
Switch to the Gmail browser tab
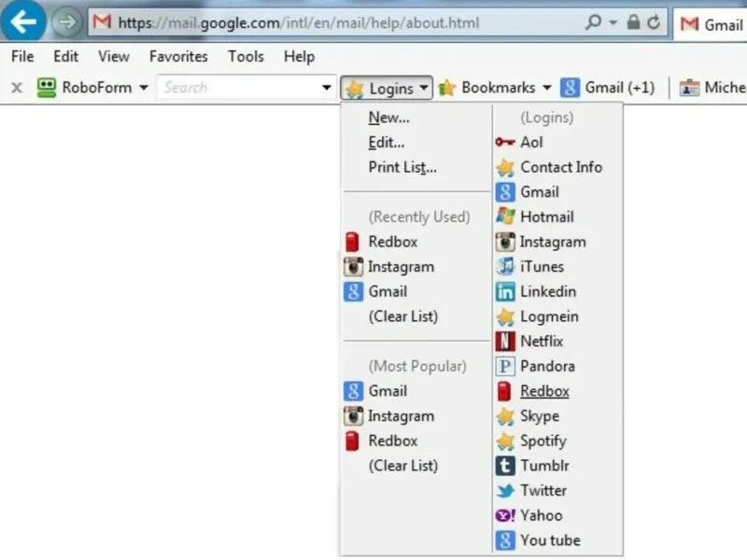710,24
